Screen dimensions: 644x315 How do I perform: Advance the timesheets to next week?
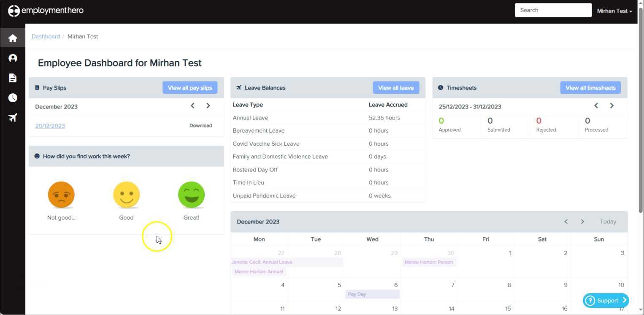612,106
